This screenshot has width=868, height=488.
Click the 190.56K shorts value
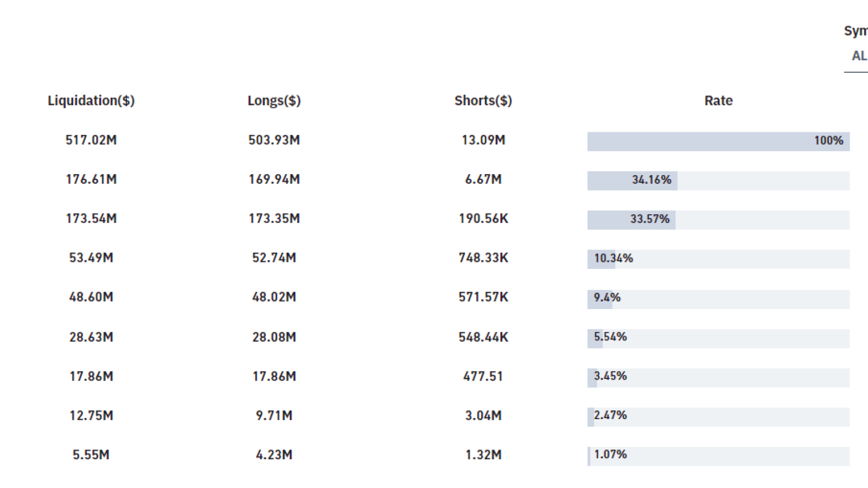[483, 219]
